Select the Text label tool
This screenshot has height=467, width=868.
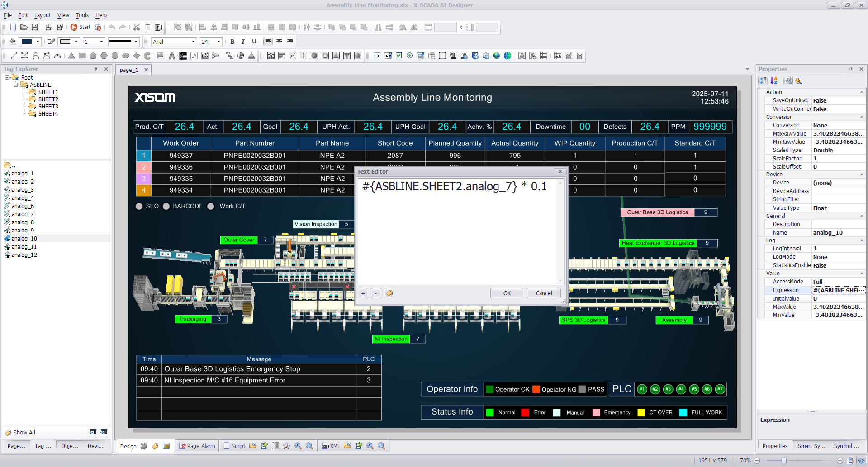click(x=172, y=56)
